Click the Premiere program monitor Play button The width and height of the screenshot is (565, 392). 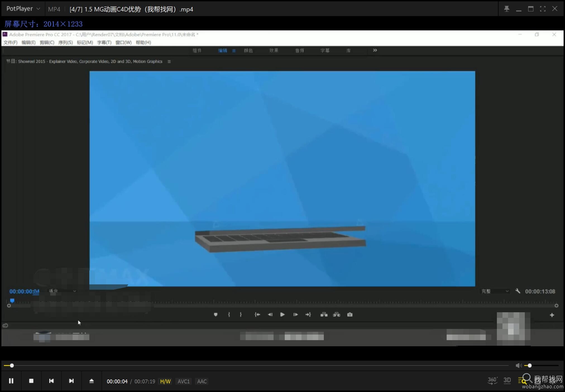click(282, 314)
